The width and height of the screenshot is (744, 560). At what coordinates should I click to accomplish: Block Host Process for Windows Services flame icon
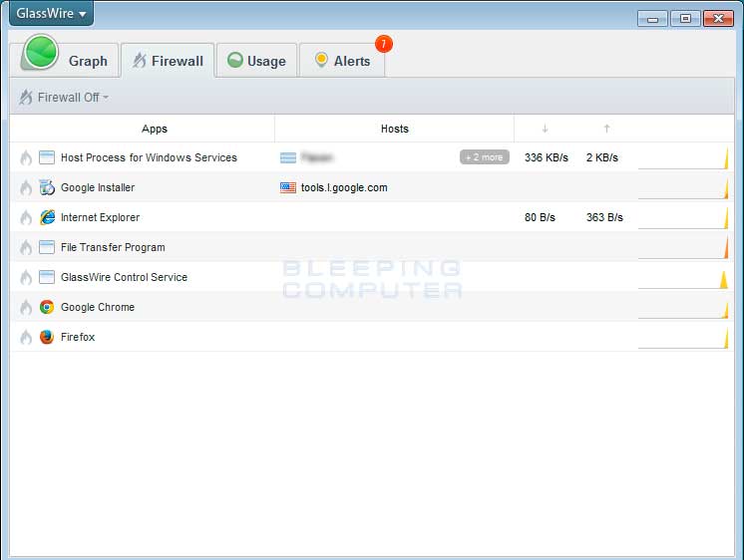26,157
